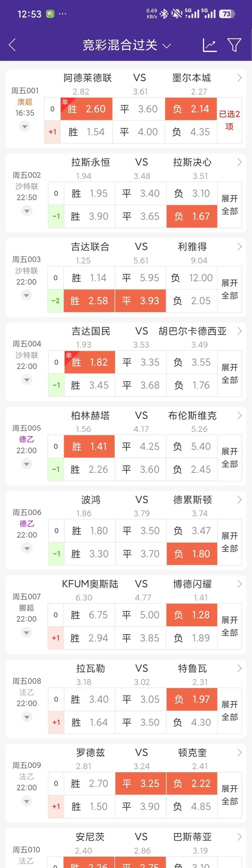Click the arrow beside KFUM奥斯陆 match
The image size is (252, 868).
[x=240, y=584]
